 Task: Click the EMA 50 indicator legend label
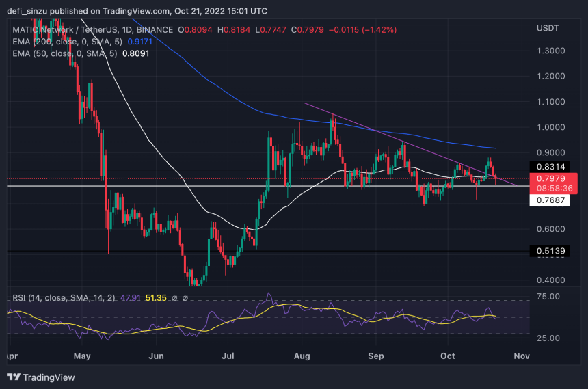coord(64,53)
